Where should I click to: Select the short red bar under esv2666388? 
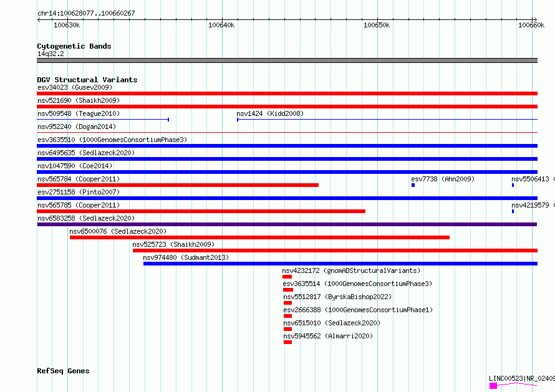pos(287,316)
